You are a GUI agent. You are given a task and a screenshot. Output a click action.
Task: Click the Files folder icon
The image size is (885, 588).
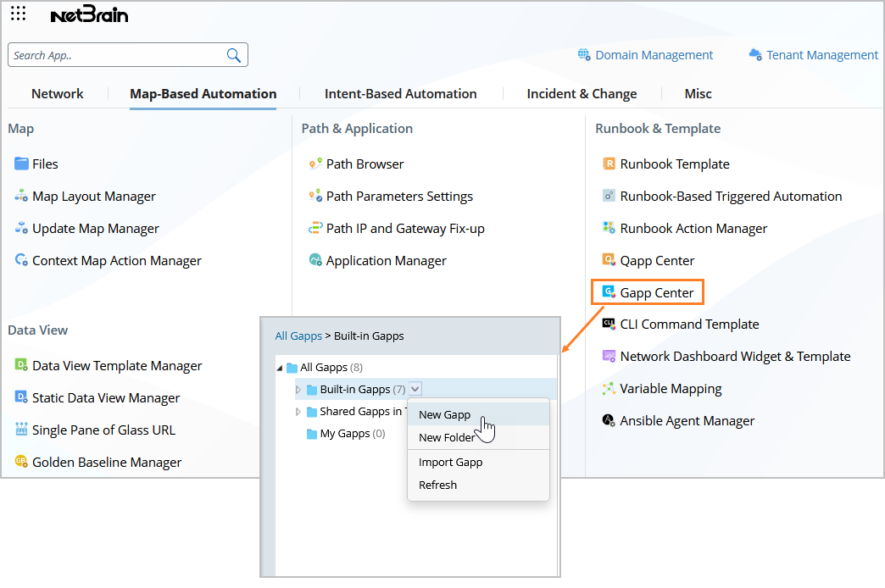[21, 164]
